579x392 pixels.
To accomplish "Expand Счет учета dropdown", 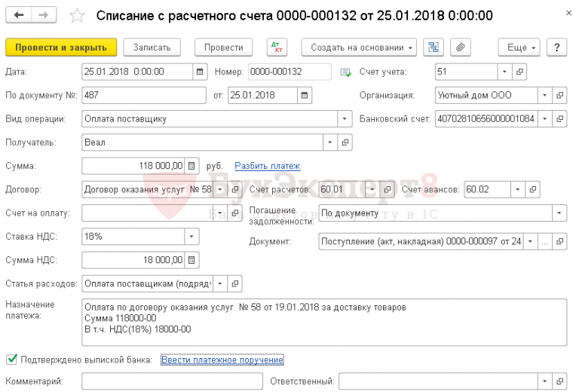I will tap(504, 72).
